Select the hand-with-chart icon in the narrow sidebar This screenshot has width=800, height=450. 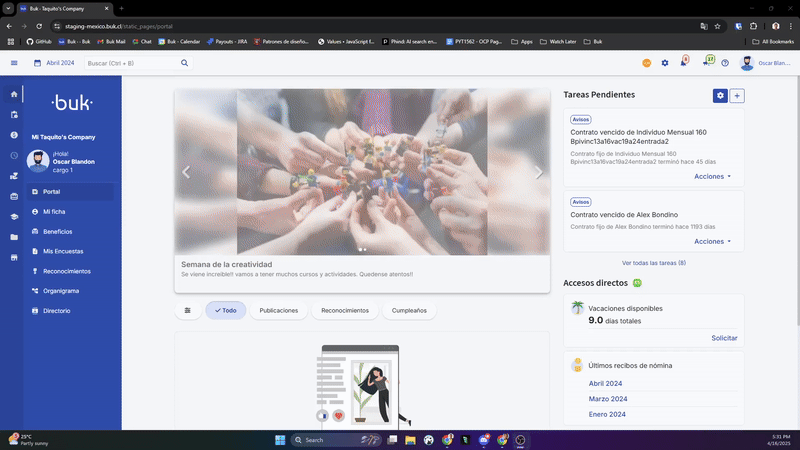(14, 176)
